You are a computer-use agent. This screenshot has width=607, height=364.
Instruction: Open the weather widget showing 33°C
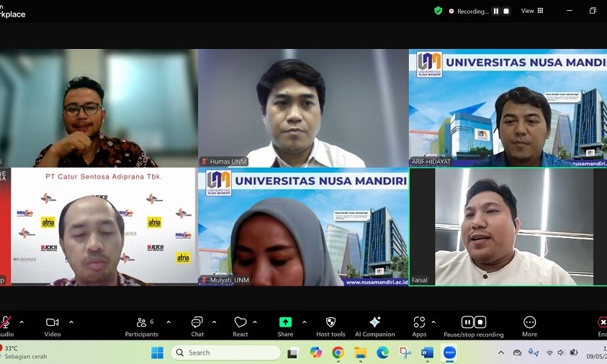(x=23, y=352)
